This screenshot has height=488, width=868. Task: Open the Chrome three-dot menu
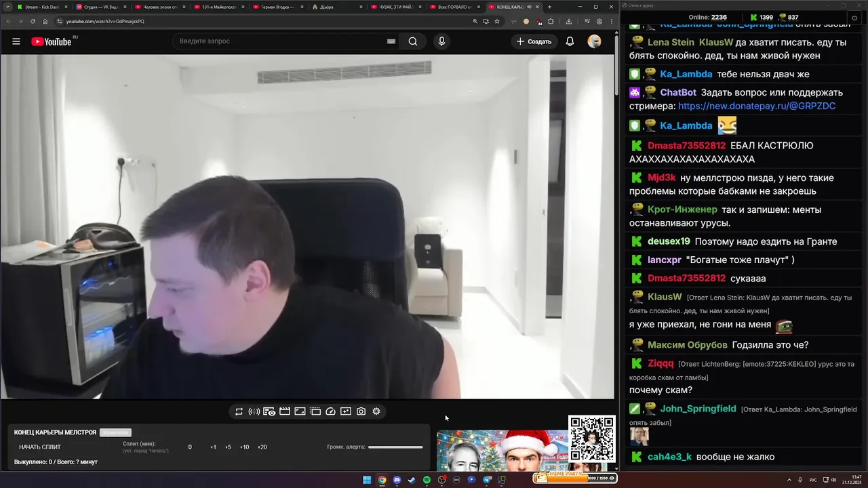(x=610, y=21)
